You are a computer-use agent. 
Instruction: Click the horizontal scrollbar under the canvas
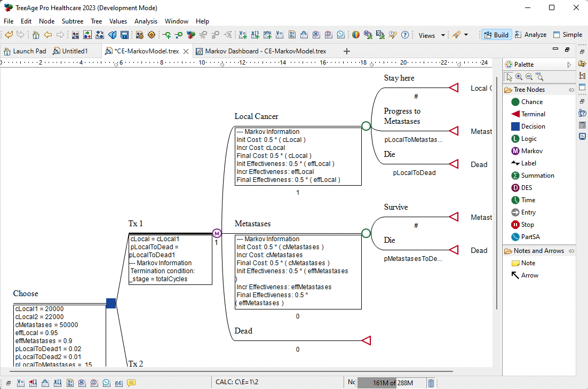tap(229, 371)
